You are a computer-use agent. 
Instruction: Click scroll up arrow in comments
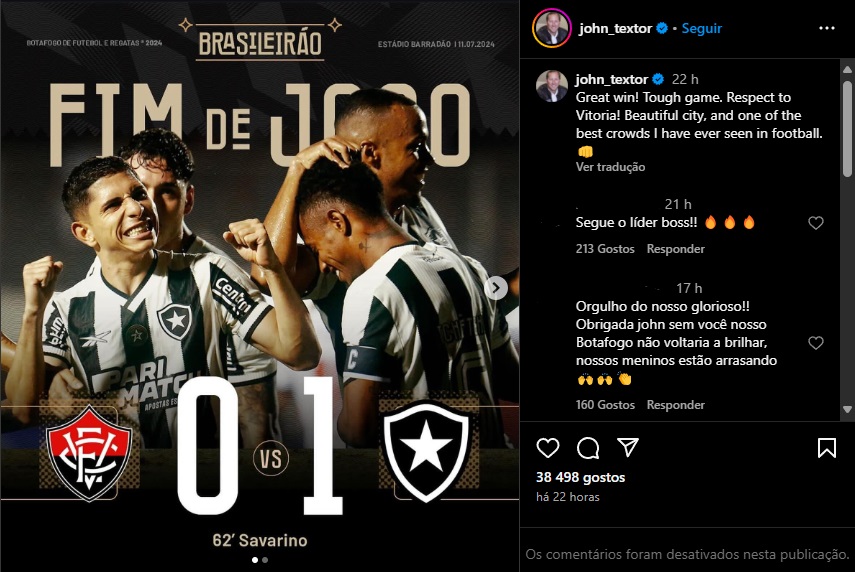[847, 70]
